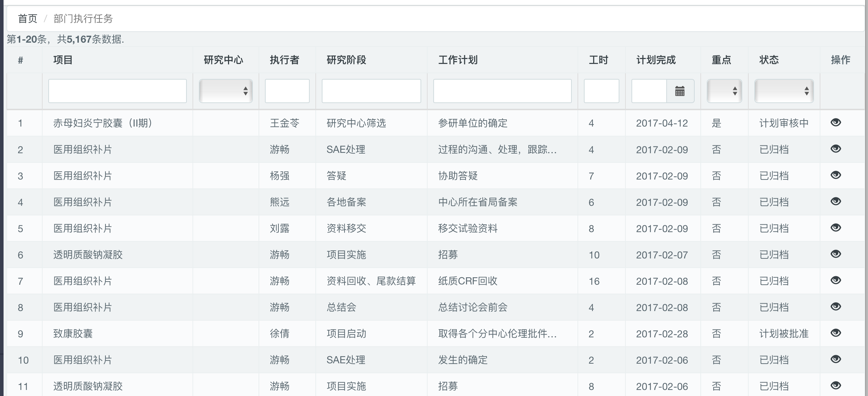The image size is (868, 396).
Task: Sort by 工作计划 column header
Action: 458,60
